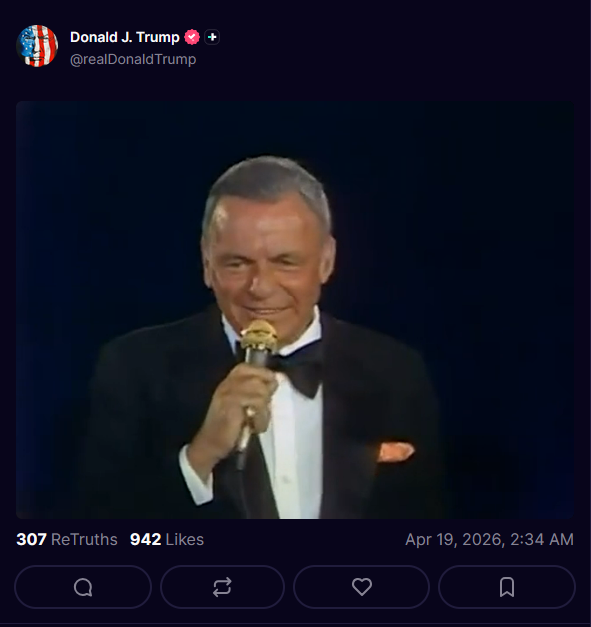This screenshot has height=627, width=591.
Task: Open the reply speech bubble icon
Action: pyautogui.click(x=83, y=587)
